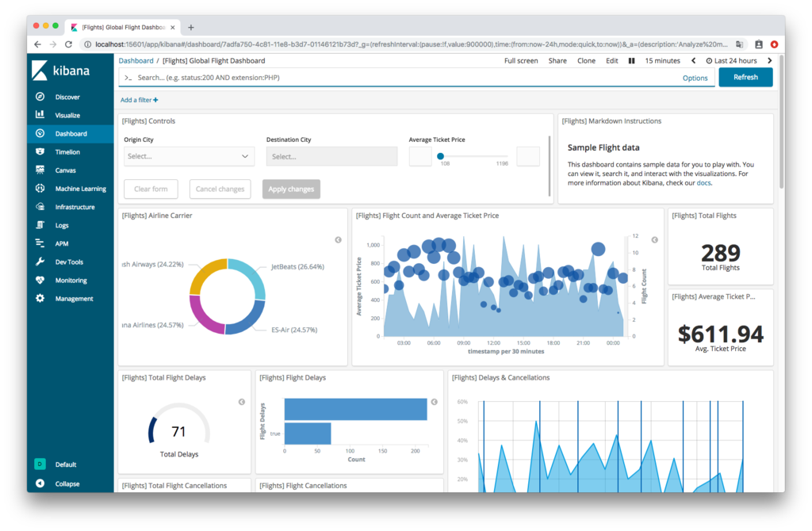The width and height of the screenshot is (812, 531).
Task: Open the Canvas sidebar icon
Action: (x=40, y=170)
